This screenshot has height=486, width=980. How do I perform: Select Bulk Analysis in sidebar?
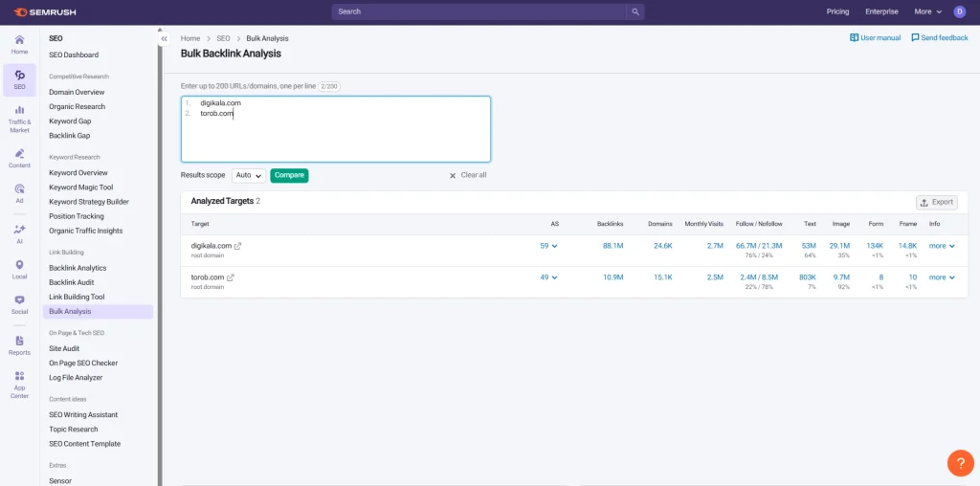[99, 312]
